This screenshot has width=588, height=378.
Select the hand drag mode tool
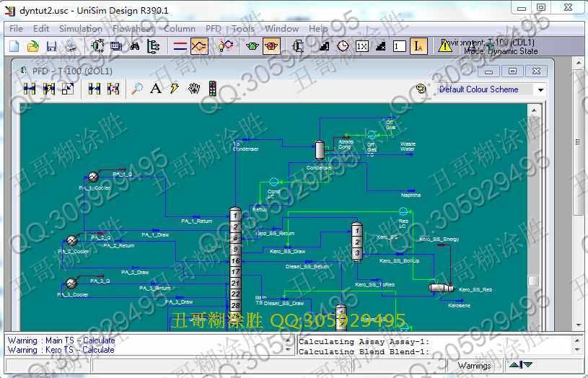tap(194, 89)
